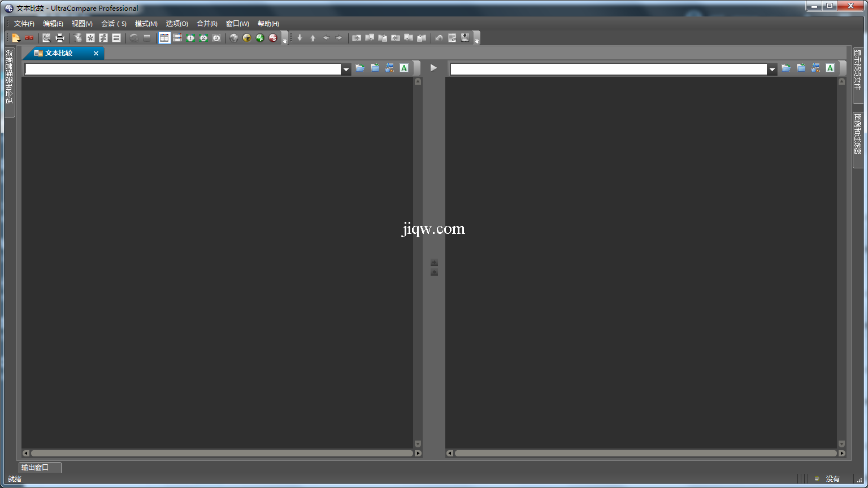Click the print icon in the toolbar
This screenshot has height=488, width=868.
pos(60,38)
